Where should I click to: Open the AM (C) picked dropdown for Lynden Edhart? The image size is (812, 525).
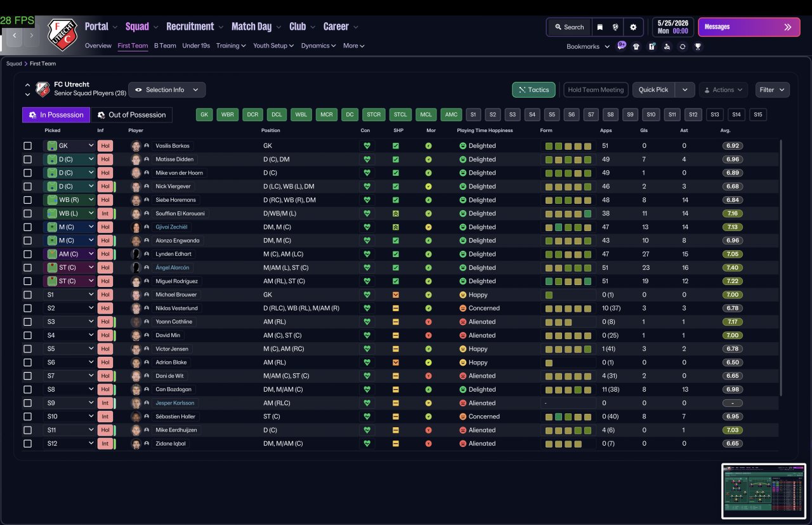(69, 254)
